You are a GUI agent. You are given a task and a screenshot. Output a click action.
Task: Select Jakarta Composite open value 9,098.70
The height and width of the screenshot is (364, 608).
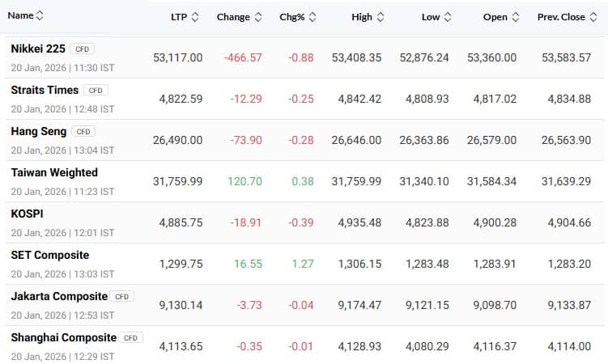click(x=495, y=306)
